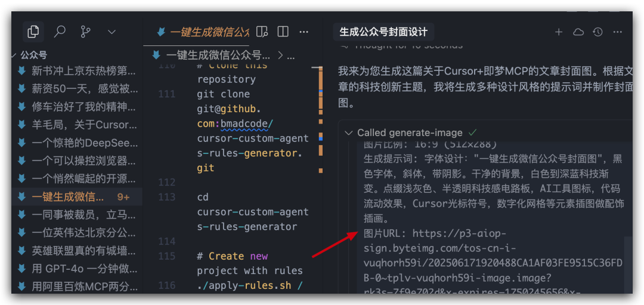Open chat panel more options ellipsis

pyautogui.click(x=618, y=32)
